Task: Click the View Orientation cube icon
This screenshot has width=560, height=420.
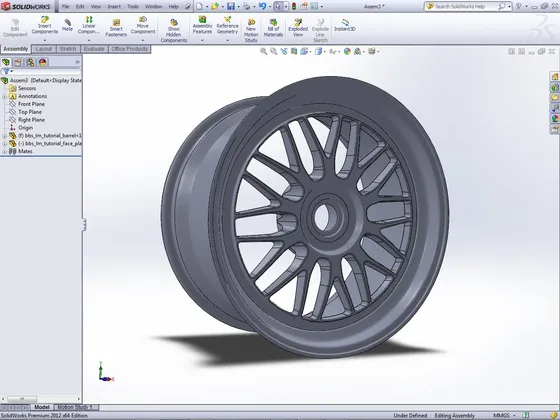Action: click(304, 51)
